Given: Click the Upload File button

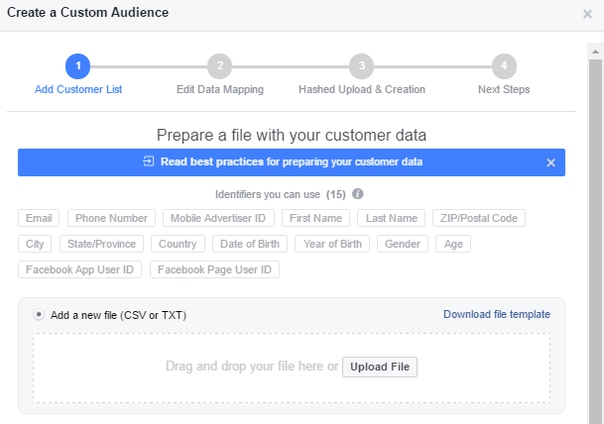Looking at the screenshot, I should (380, 367).
